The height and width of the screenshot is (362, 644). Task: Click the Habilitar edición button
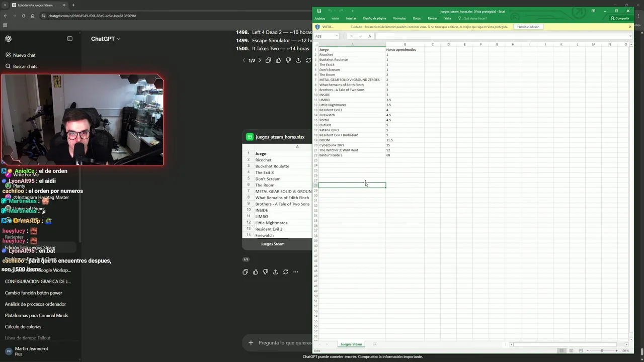pyautogui.click(x=528, y=27)
